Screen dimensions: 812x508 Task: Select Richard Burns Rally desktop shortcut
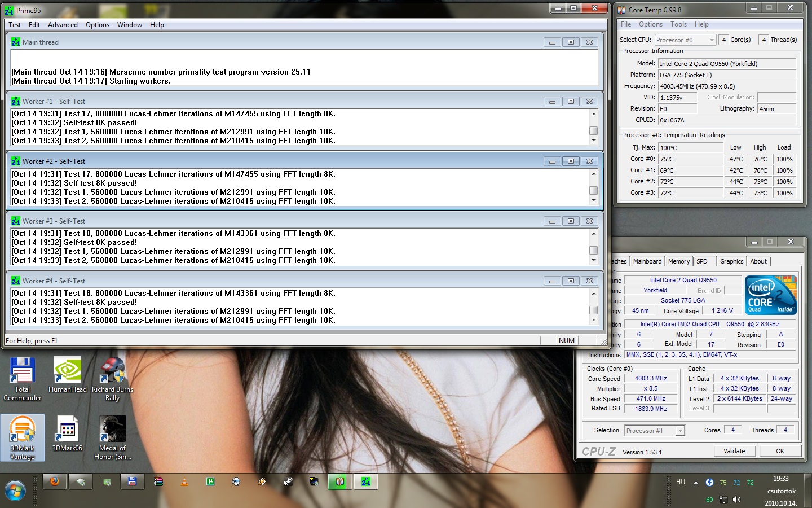click(112, 379)
